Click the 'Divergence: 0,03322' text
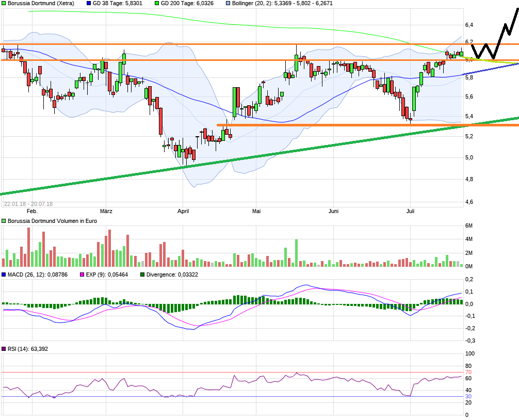519x420 pixels. click(x=172, y=274)
